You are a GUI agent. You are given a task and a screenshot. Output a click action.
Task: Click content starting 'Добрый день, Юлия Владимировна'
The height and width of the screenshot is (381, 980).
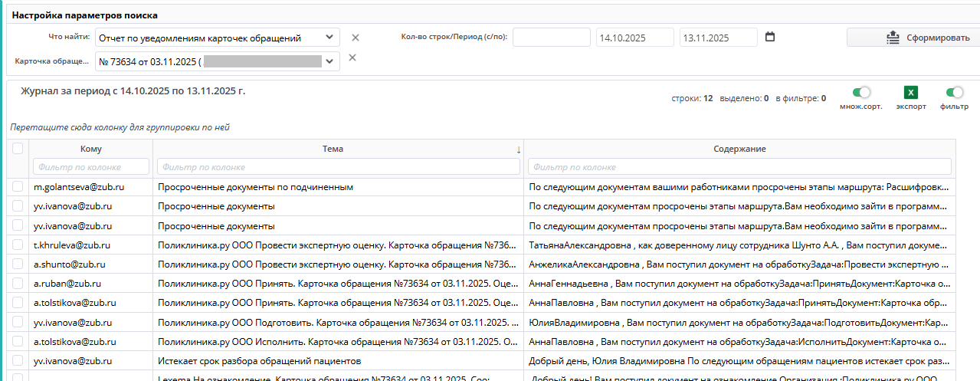[x=740, y=360]
